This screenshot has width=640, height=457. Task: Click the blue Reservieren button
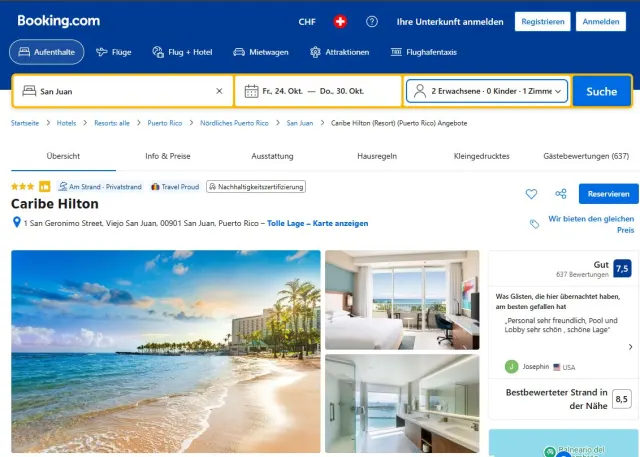[609, 194]
